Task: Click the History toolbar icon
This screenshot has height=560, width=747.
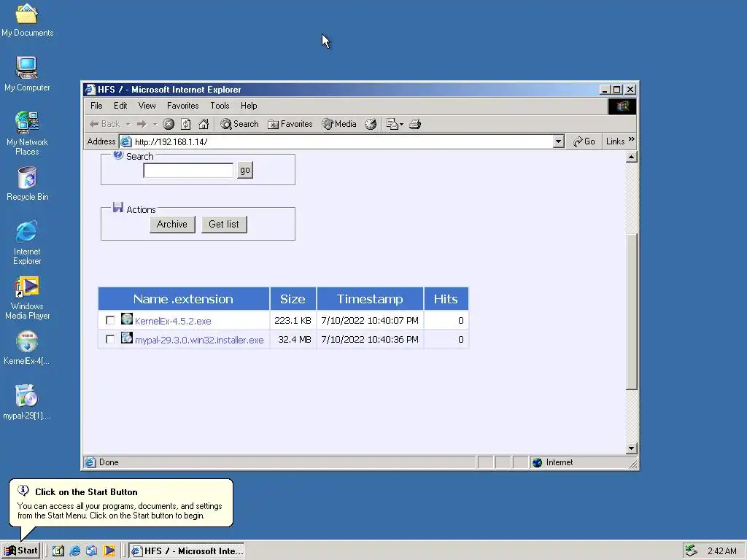Action: point(371,124)
